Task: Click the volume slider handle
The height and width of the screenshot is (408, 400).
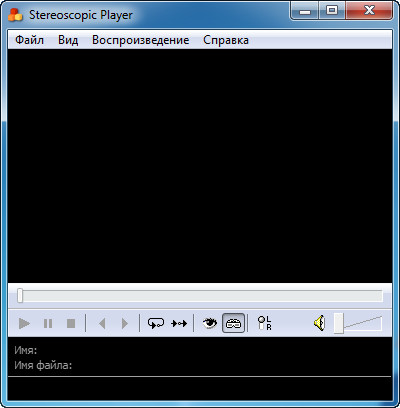Action: (x=339, y=323)
